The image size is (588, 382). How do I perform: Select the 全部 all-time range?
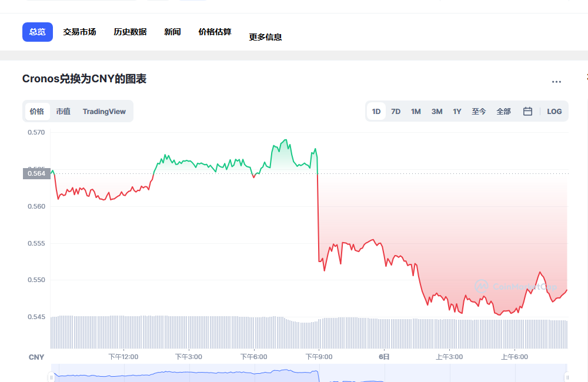pos(504,111)
